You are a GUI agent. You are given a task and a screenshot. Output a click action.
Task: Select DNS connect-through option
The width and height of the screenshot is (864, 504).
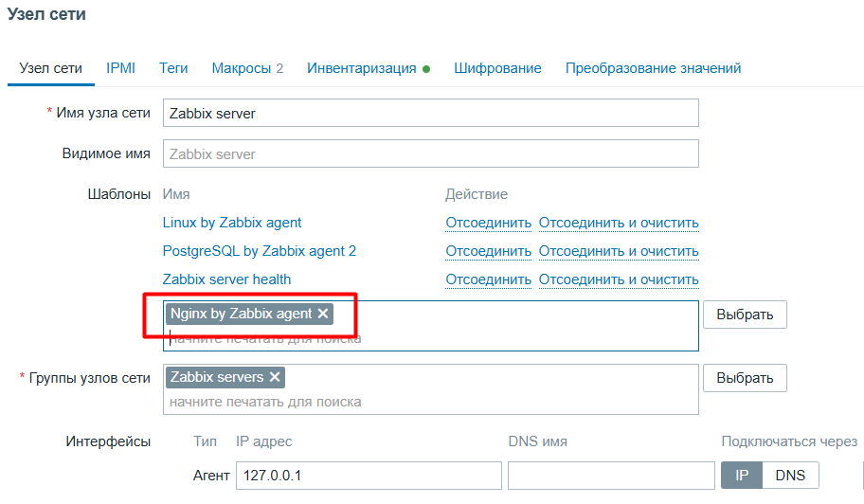791,476
